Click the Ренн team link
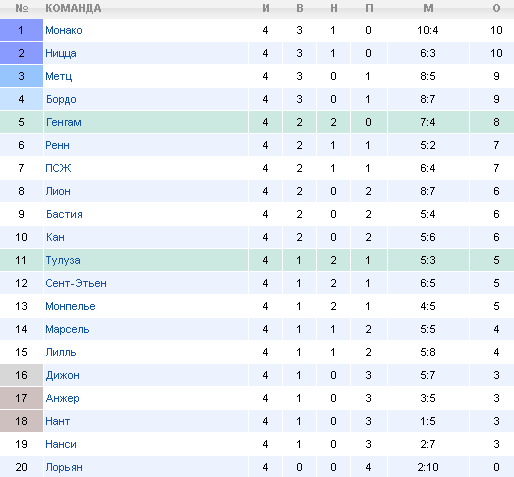 57,145
